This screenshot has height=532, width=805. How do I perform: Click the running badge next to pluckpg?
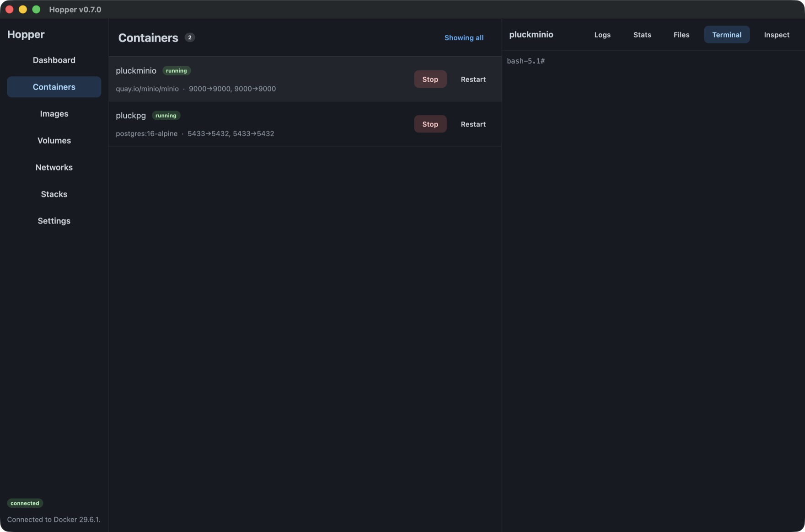click(x=166, y=116)
